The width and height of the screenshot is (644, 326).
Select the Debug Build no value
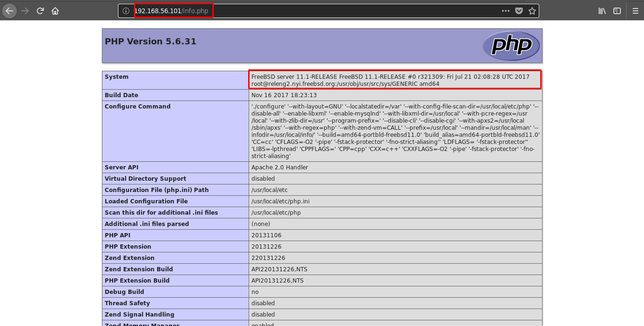(x=255, y=292)
